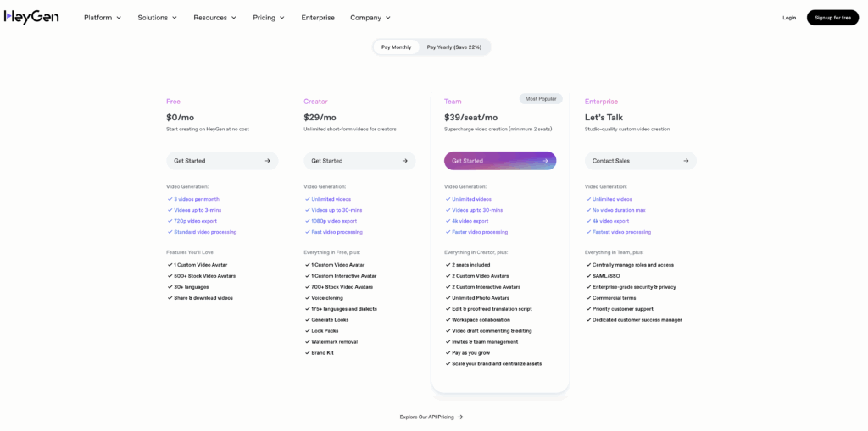Image resolution: width=868 pixels, height=431 pixels.
Task: Expand the Platform menu chevron
Action: (118, 18)
